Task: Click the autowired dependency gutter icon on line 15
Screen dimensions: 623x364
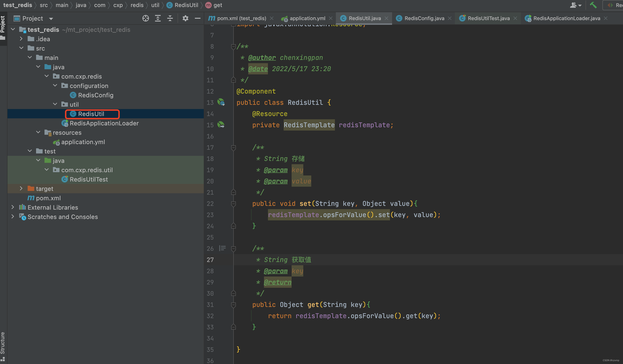Action: 221,125
